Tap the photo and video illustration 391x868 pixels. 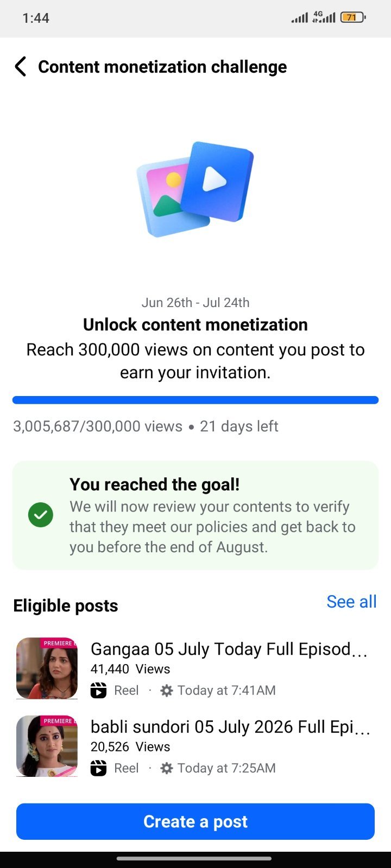tap(195, 189)
